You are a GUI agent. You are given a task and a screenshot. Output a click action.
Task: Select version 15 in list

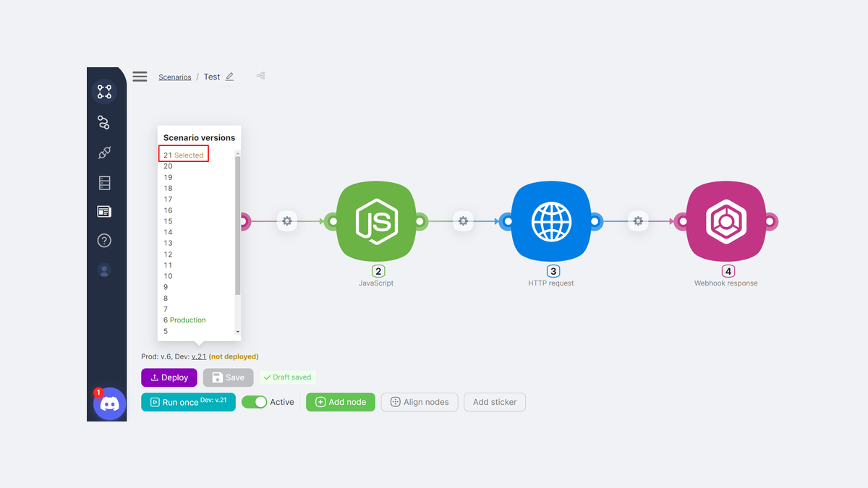tap(168, 221)
